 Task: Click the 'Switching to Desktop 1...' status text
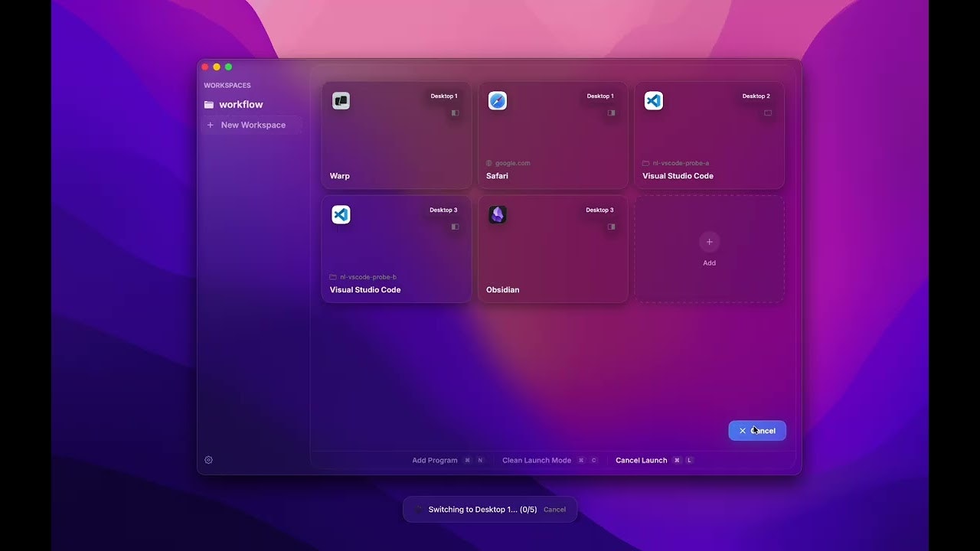[483, 510]
